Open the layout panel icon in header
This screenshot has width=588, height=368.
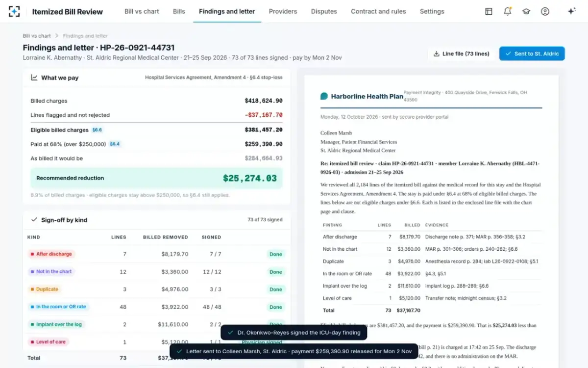[x=489, y=11]
